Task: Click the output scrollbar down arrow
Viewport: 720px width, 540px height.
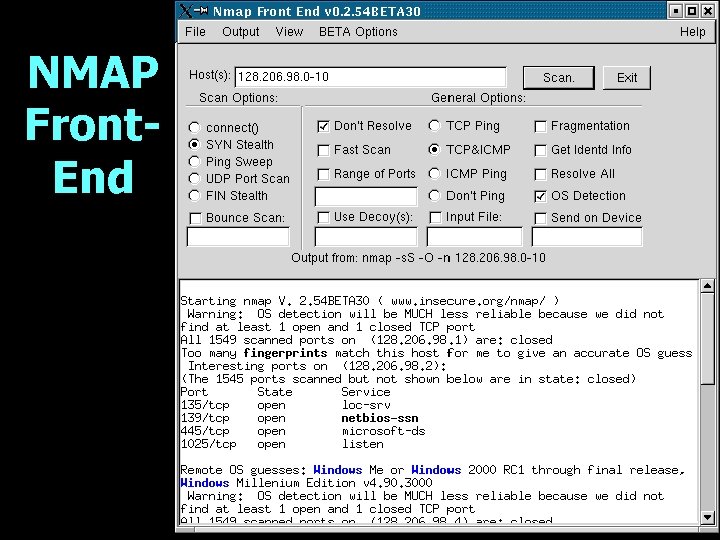Action: (x=708, y=518)
